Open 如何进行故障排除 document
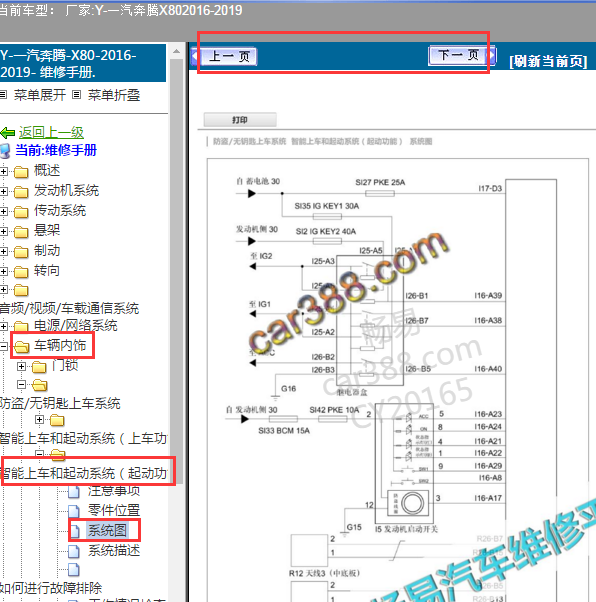 pos(51,588)
